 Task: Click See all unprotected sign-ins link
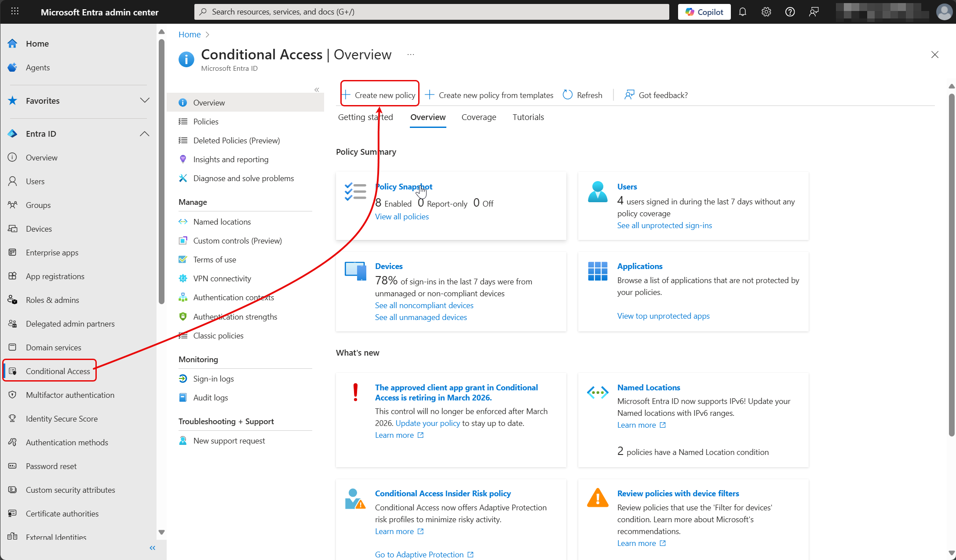point(664,225)
